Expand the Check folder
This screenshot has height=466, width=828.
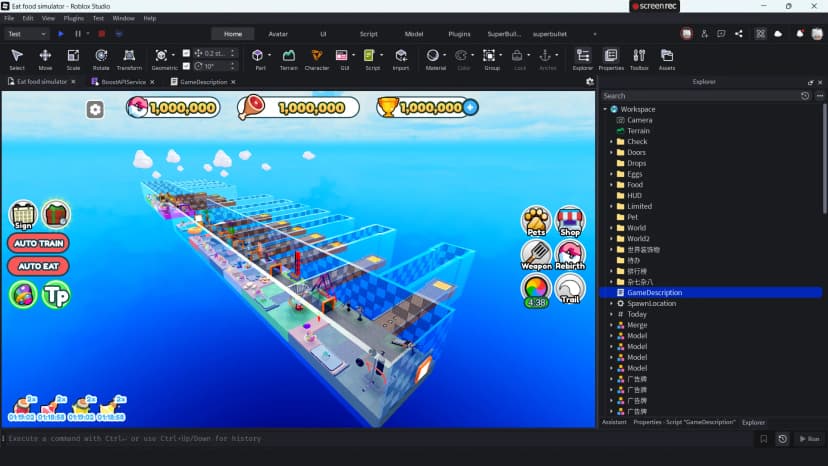coord(611,142)
